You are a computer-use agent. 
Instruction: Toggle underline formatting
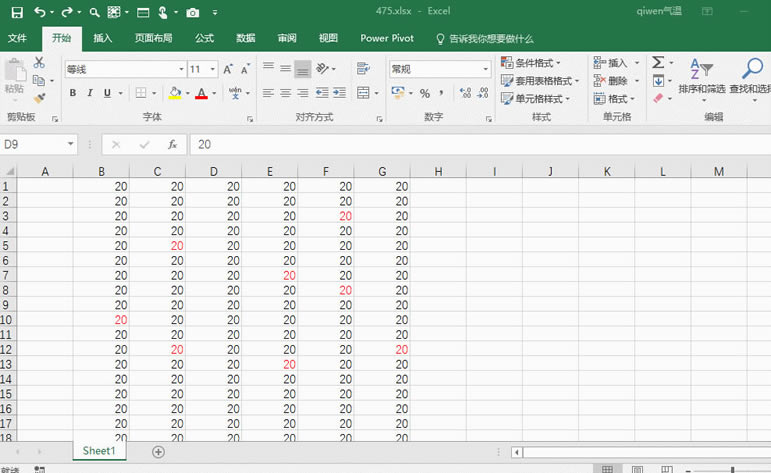pyautogui.click(x=107, y=93)
